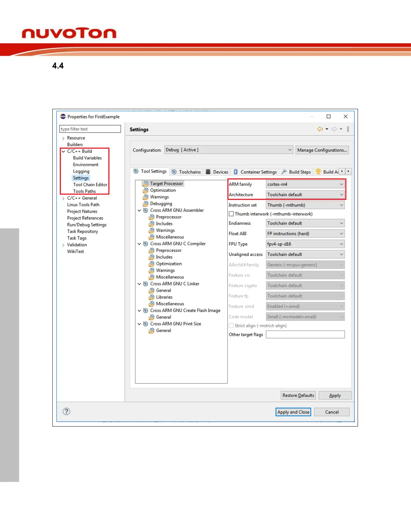
Task: Click the Tool Settings tab icon
Action: tap(136, 171)
